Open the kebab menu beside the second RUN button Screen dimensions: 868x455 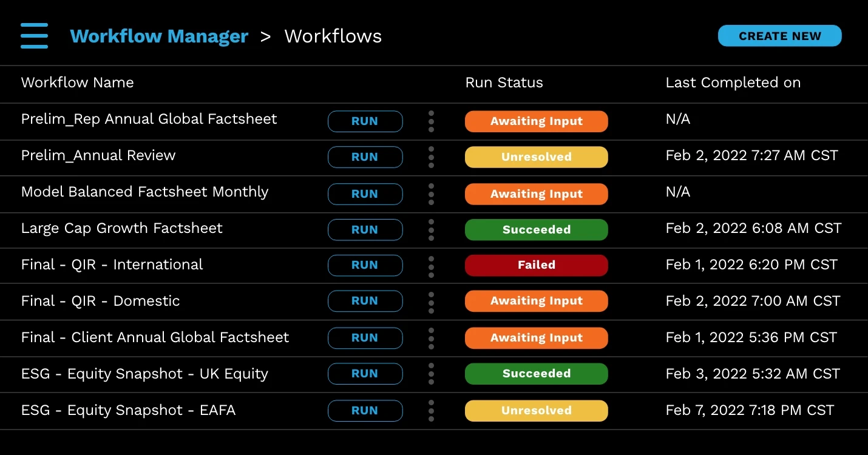(431, 157)
